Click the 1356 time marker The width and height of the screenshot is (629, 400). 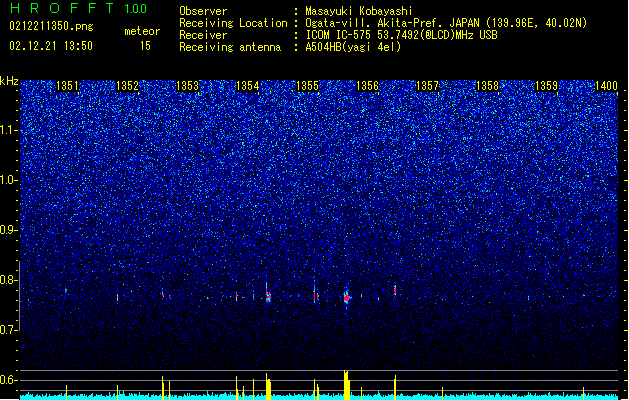(x=367, y=86)
